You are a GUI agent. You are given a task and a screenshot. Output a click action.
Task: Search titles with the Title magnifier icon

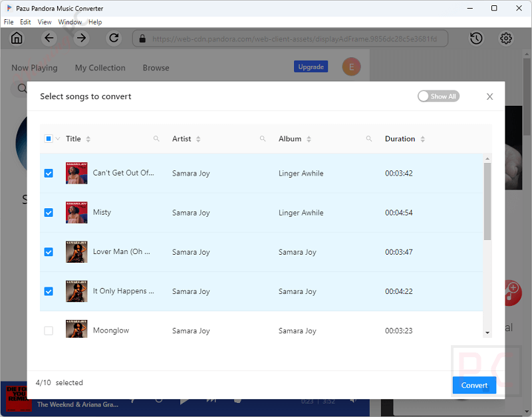click(x=156, y=139)
